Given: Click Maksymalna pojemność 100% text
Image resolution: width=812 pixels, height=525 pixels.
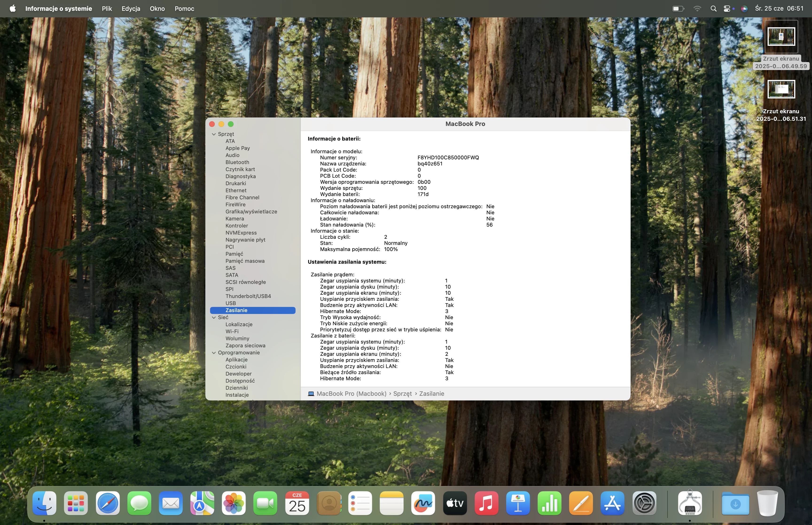Looking at the screenshot, I should (x=359, y=249).
